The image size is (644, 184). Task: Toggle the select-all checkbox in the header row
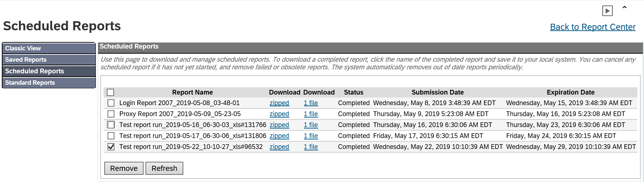tap(111, 92)
